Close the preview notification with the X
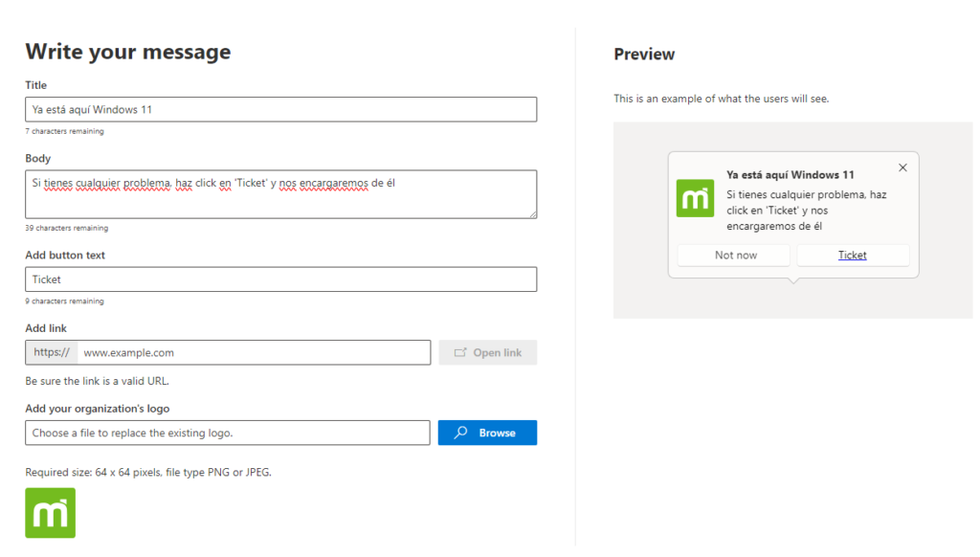 (x=902, y=167)
